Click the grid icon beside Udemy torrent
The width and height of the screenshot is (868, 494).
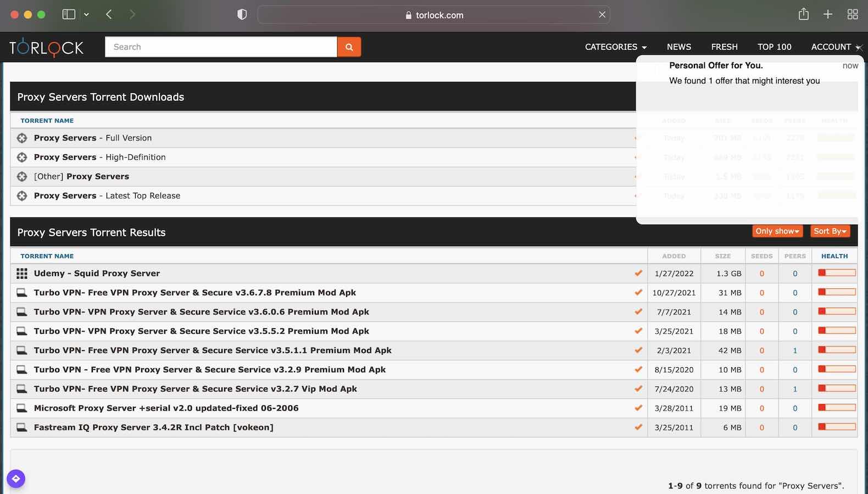pos(22,273)
